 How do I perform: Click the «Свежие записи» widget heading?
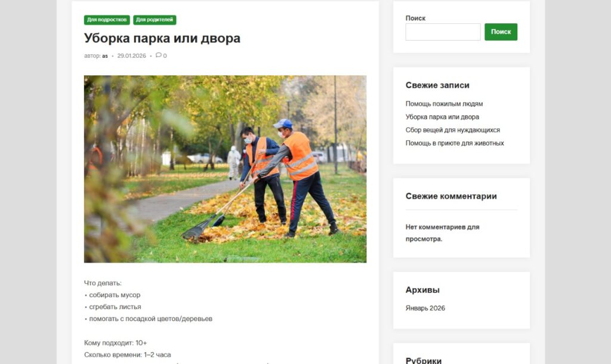tap(437, 85)
